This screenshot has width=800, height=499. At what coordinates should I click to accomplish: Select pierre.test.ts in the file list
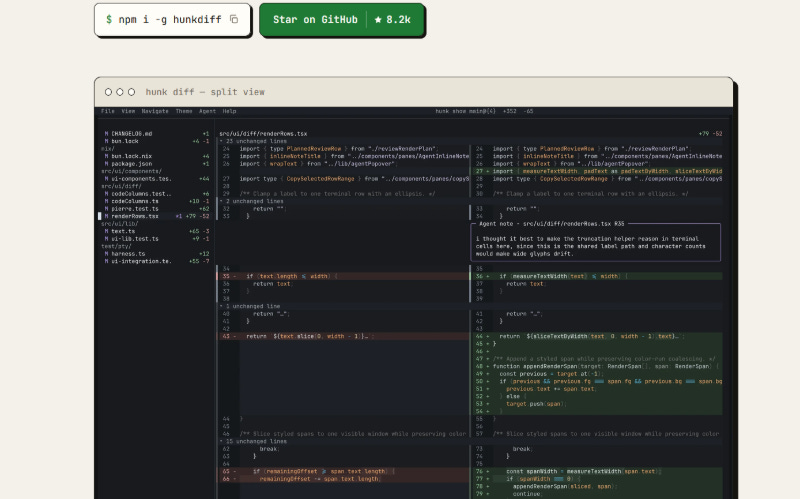(157, 209)
